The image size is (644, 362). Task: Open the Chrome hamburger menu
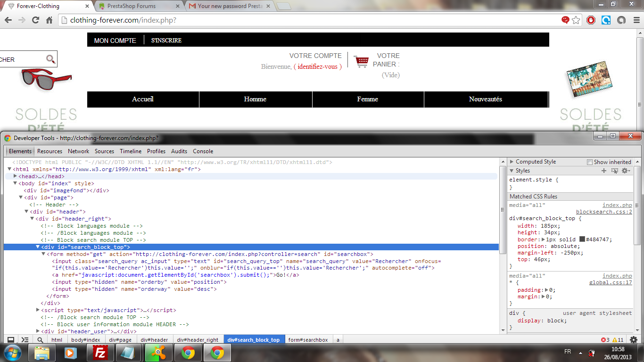[636, 20]
